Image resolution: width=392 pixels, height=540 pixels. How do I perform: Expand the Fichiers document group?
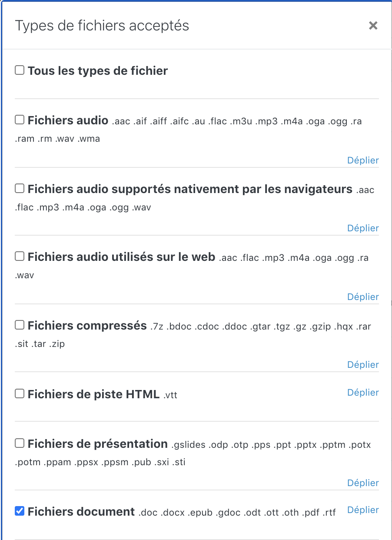click(363, 510)
